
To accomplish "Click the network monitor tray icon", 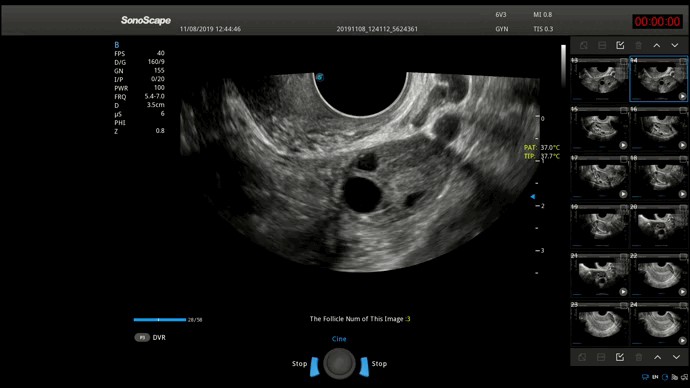I will [645, 377].
